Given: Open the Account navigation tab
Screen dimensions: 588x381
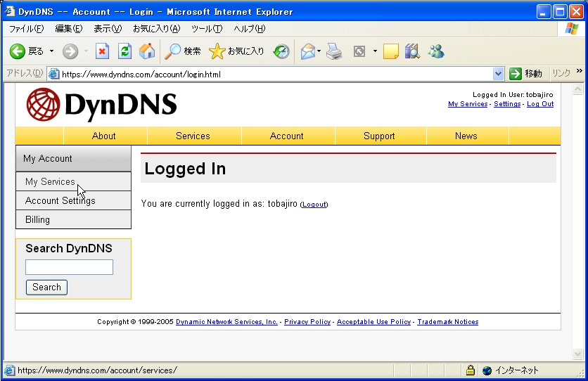Looking at the screenshot, I should (x=286, y=136).
